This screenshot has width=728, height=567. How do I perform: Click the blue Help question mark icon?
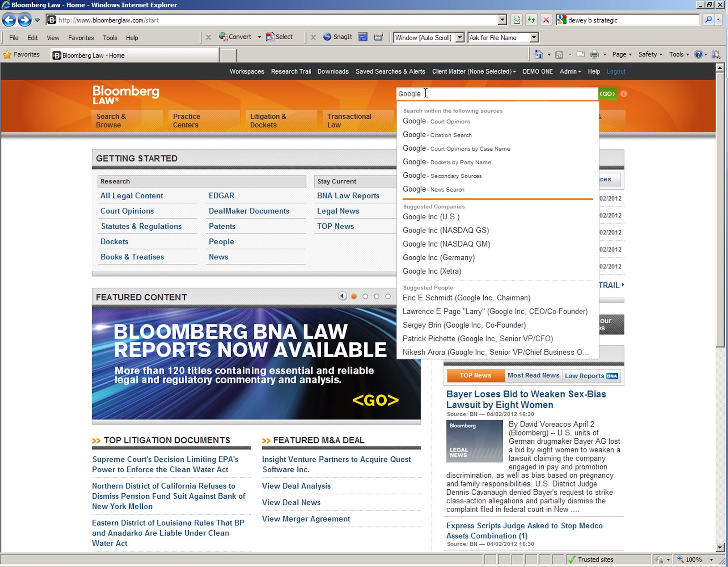[699, 55]
